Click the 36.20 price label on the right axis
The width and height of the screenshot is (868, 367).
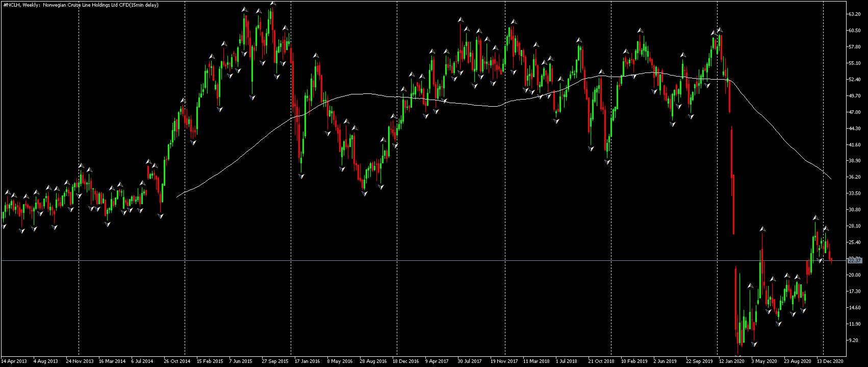[854, 177]
